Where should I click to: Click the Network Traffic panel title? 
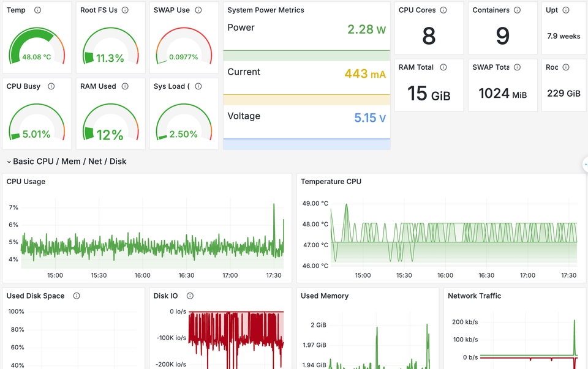tap(474, 296)
